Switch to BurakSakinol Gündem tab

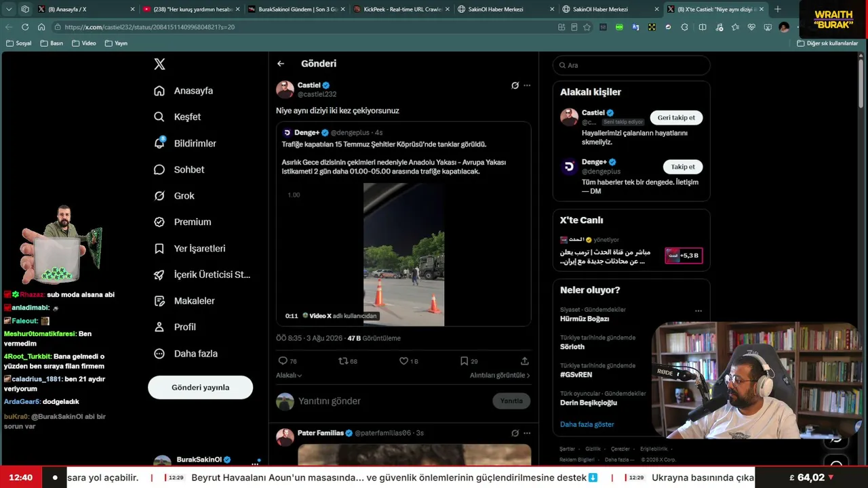tap(295, 9)
